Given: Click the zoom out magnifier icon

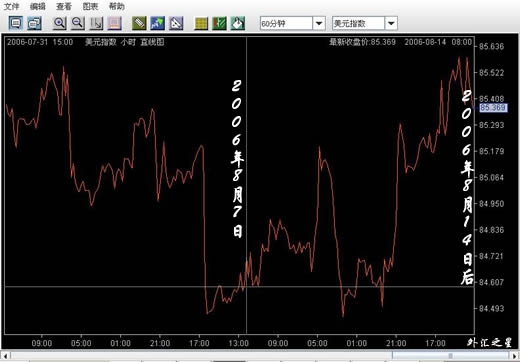Looking at the screenshot, I should [x=78, y=23].
